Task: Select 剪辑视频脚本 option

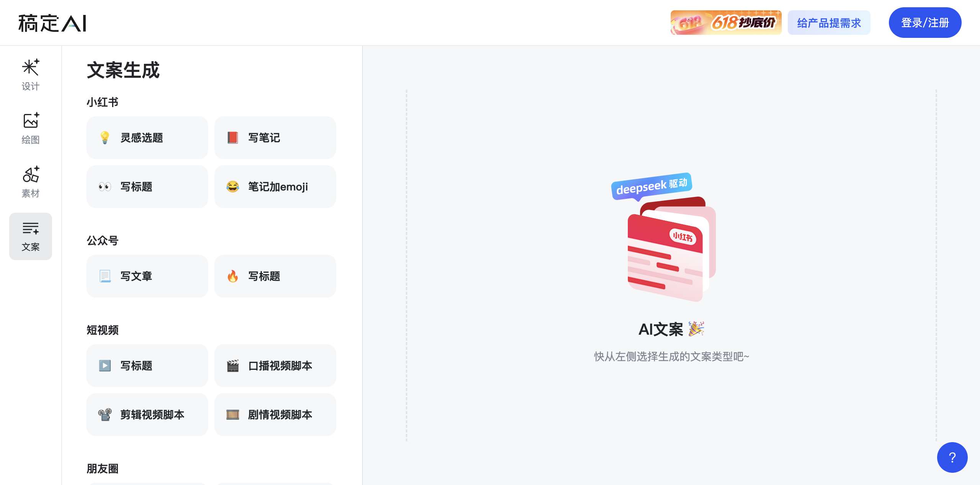Action: tap(147, 415)
